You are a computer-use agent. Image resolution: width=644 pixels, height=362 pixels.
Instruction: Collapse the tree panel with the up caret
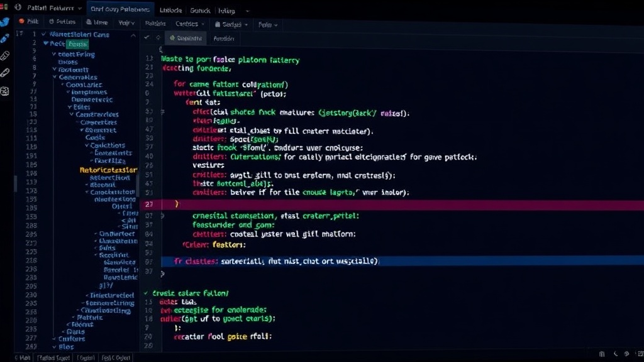pyautogui.click(x=133, y=36)
